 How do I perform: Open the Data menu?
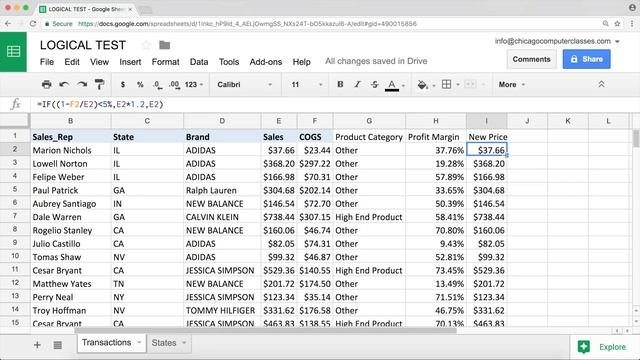point(199,62)
